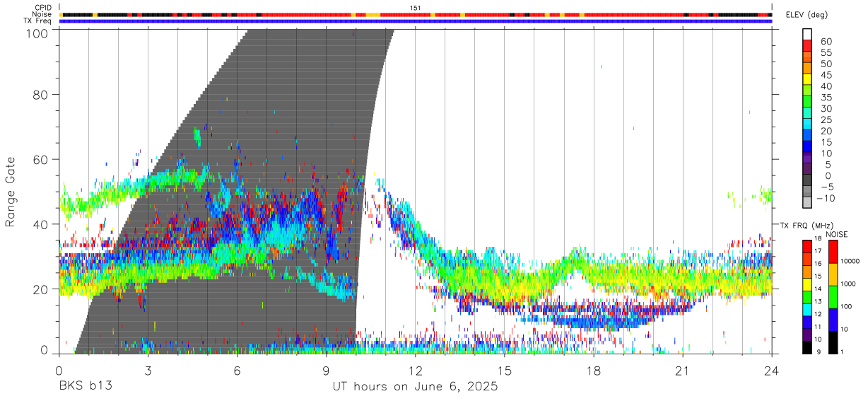
Task: Click the TX FRQ legend label '9'
Action: click(x=821, y=353)
